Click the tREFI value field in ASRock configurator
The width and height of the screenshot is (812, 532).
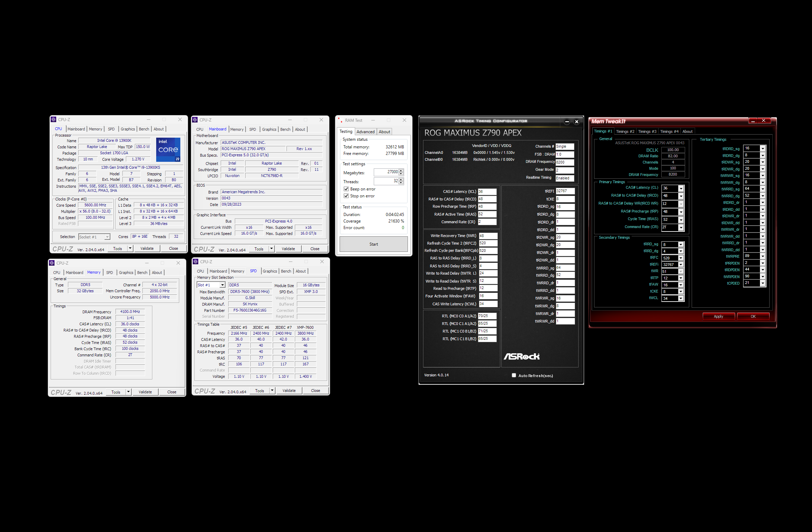565,191
